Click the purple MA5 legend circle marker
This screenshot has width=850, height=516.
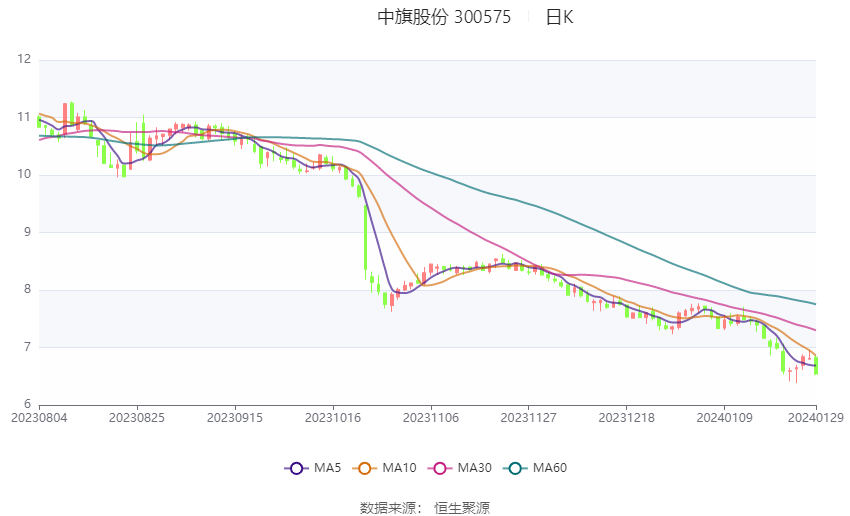click(x=295, y=467)
